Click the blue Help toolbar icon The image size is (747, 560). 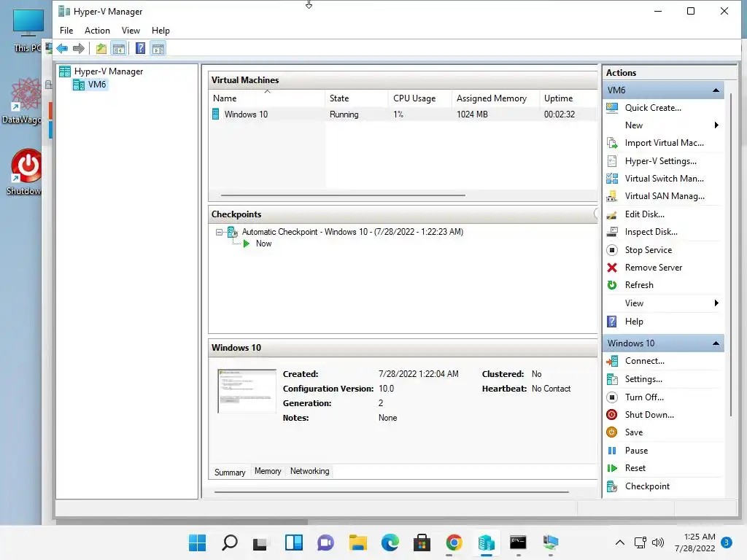pyautogui.click(x=140, y=48)
